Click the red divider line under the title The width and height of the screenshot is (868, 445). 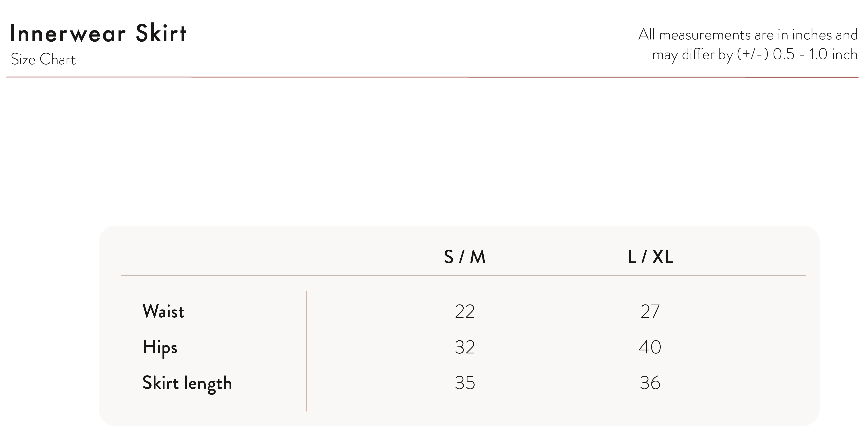click(x=432, y=77)
